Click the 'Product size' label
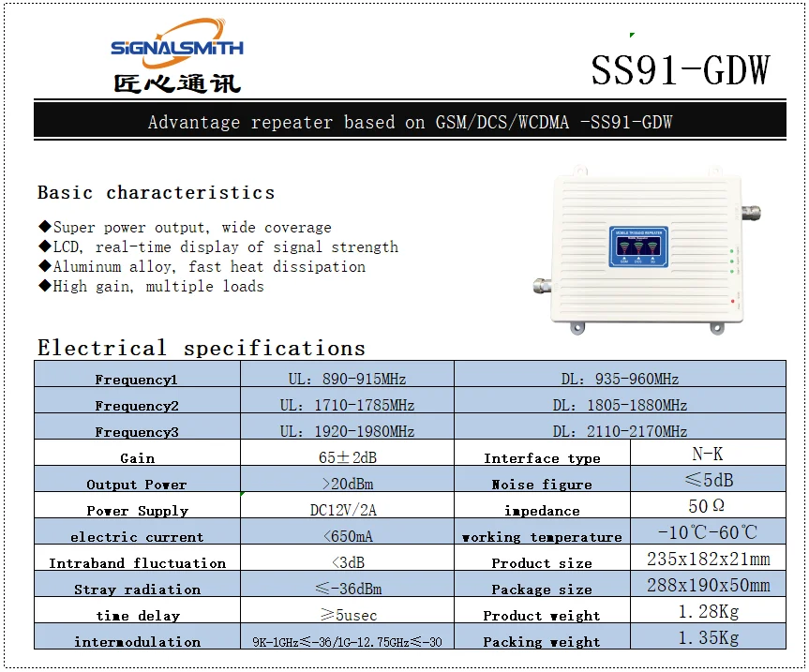The height and width of the screenshot is (672, 809). [x=542, y=563]
